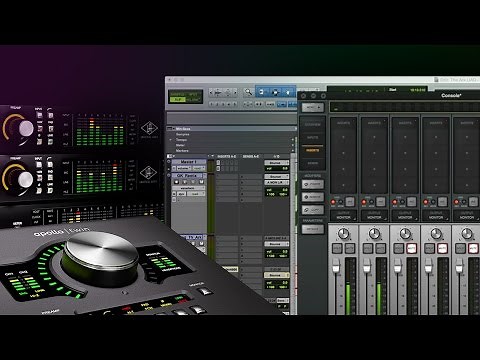Mute the second Pro Tools track with M
Screen dimensions: 480x360
pos(201,182)
